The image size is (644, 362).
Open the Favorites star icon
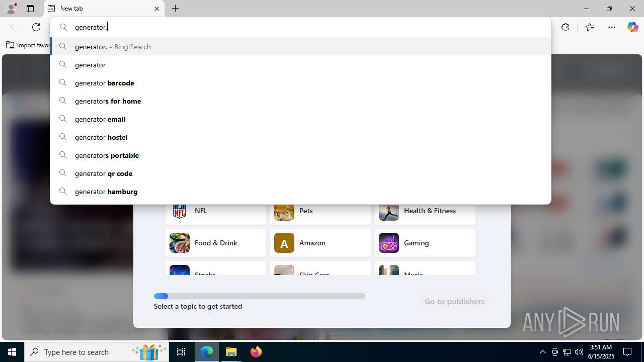pyautogui.click(x=590, y=27)
